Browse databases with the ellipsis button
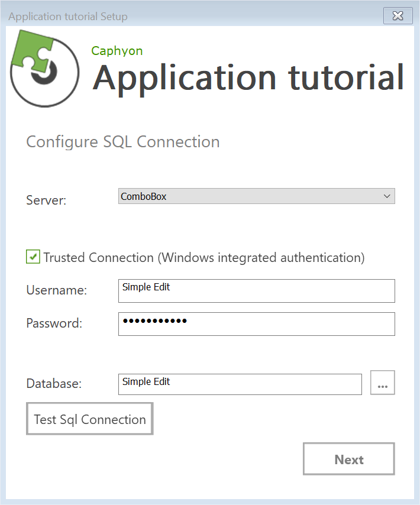 [x=382, y=383]
